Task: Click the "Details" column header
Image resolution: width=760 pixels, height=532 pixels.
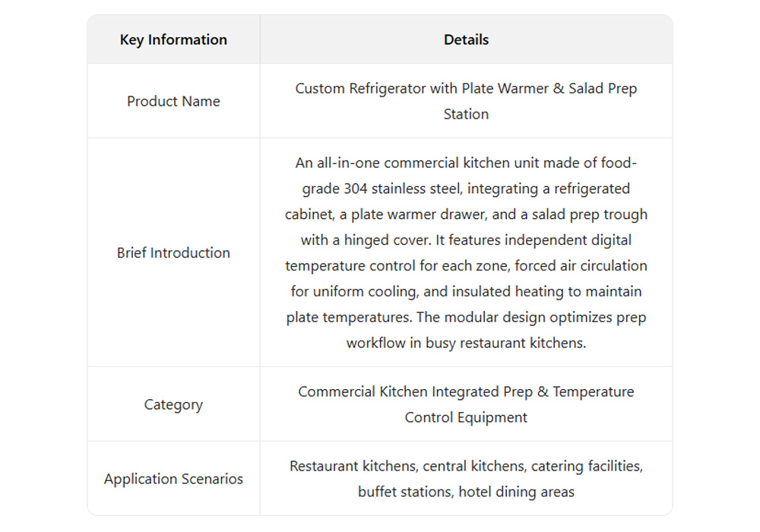Action: pyautogui.click(x=466, y=40)
